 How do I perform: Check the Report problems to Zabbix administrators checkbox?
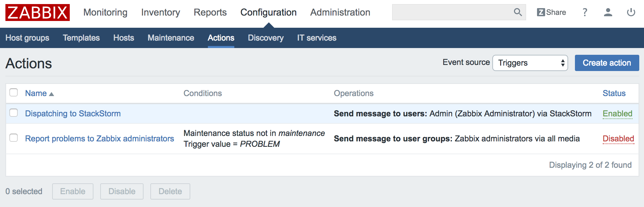click(x=14, y=138)
